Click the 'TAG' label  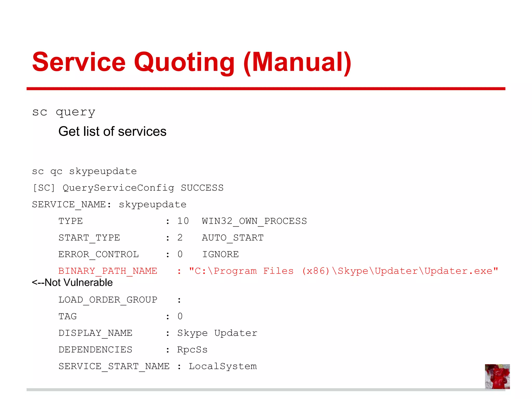(x=68, y=316)
